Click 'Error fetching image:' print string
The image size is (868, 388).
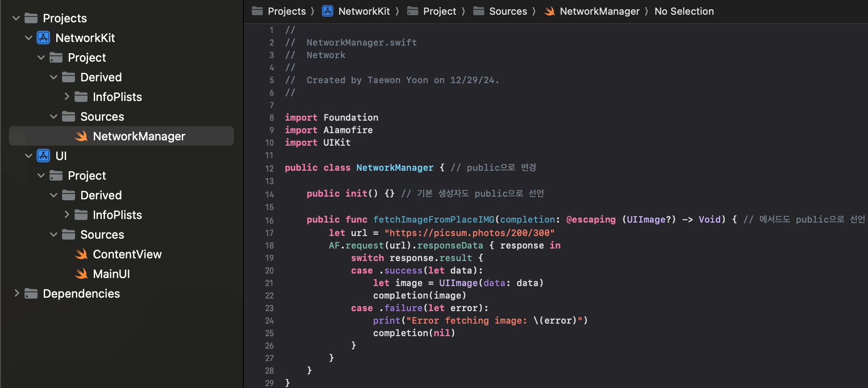(469, 321)
